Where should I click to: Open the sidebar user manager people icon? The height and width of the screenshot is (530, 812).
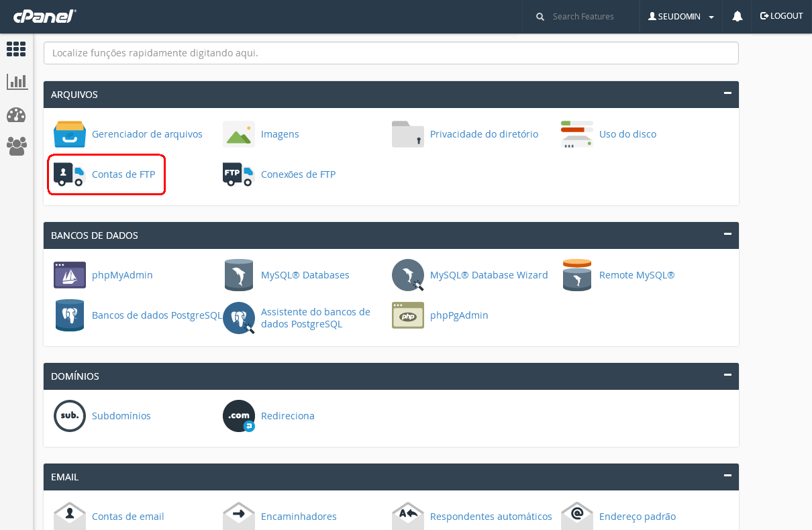point(17,146)
